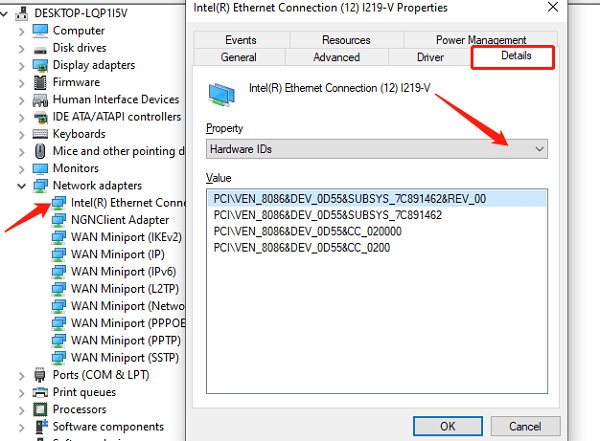
Task: Click the Display adapters icon
Action: [40, 65]
